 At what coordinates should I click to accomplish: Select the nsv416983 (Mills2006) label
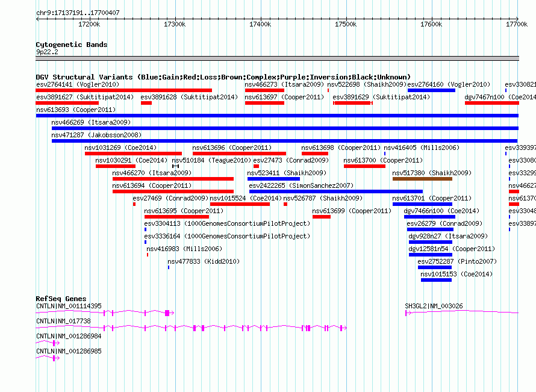(x=184, y=249)
